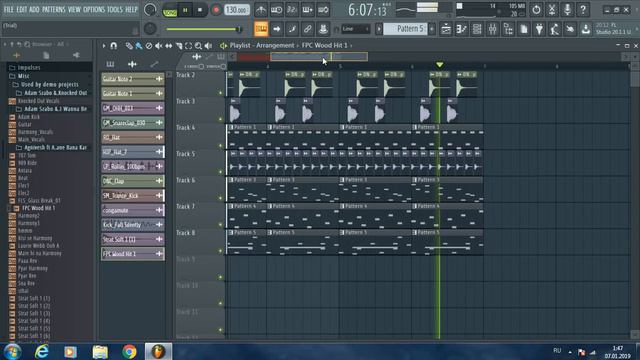Screen dimensions: 640x360
Task: Click the playhead marker on timeline
Action: coord(439,65)
